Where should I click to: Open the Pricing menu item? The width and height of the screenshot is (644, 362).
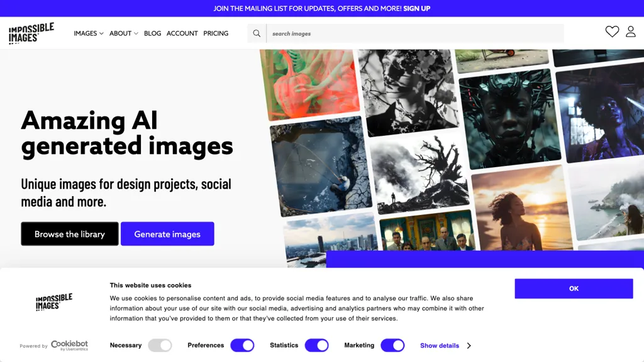tap(216, 33)
